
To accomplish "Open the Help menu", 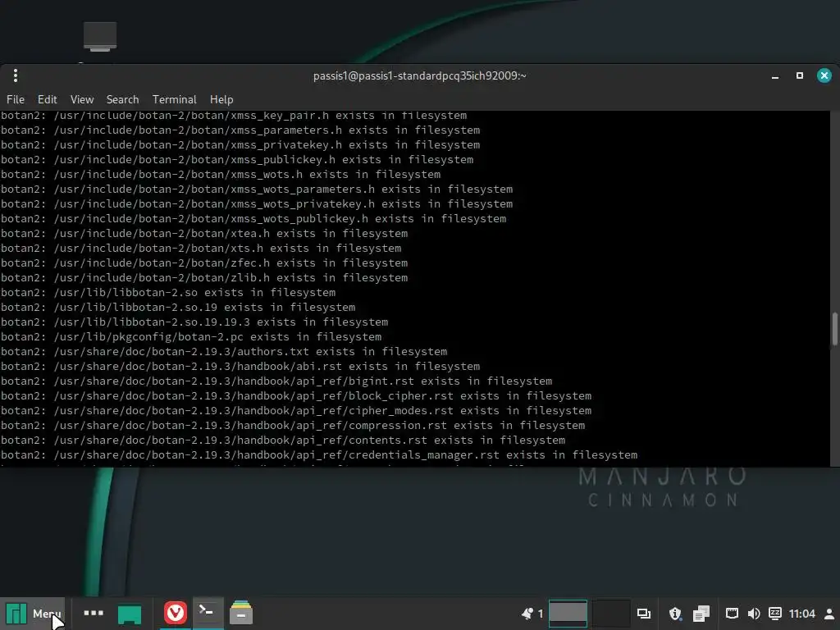I will point(221,99).
